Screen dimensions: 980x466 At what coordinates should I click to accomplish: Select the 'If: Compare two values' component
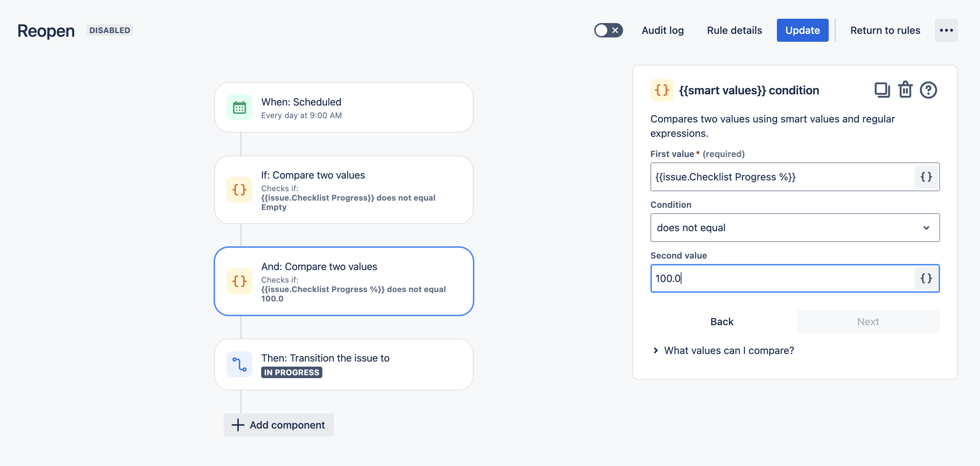(x=344, y=190)
